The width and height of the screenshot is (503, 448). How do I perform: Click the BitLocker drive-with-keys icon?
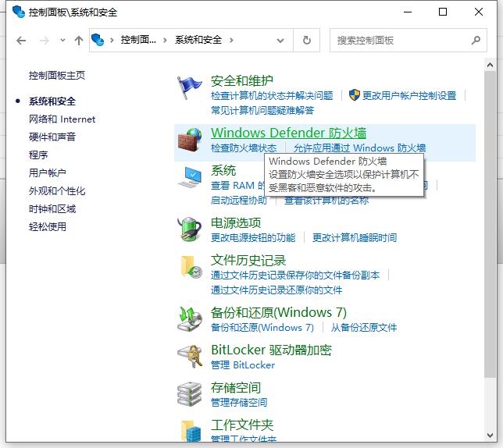click(190, 356)
